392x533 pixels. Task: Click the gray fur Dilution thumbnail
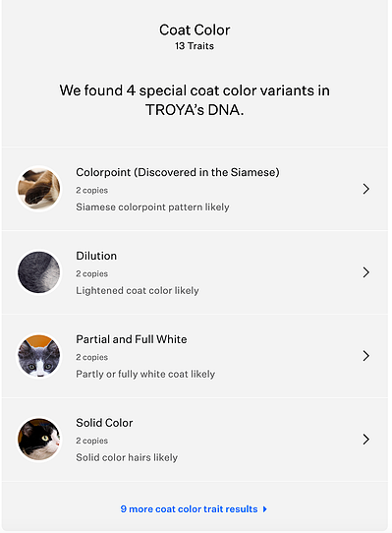[38, 272]
